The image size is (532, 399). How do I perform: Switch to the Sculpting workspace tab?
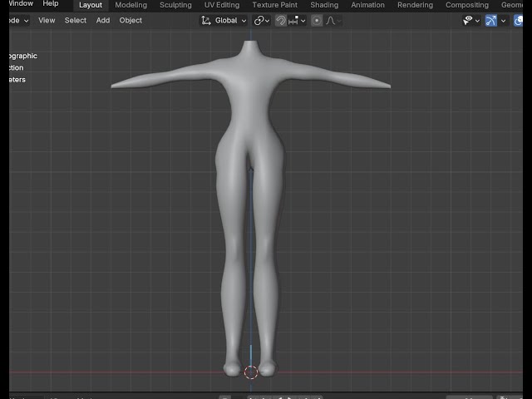pos(175,5)
